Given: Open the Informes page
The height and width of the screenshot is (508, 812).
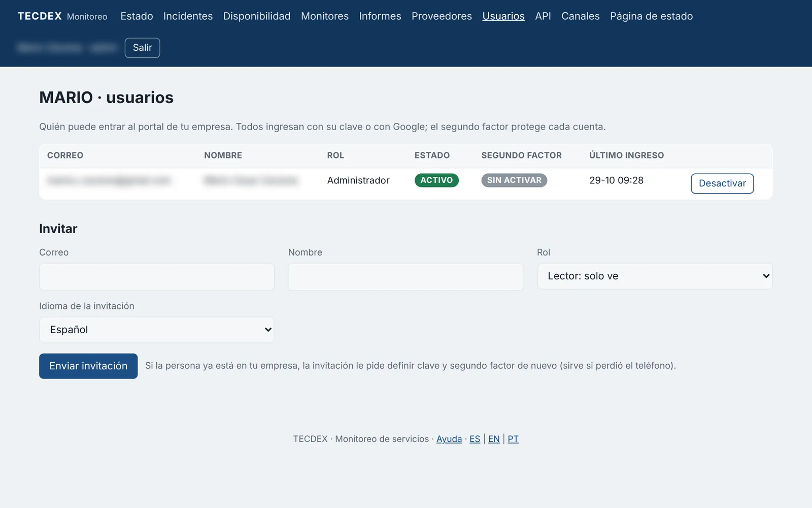Looking at the screenshot, I should [380, 16].
